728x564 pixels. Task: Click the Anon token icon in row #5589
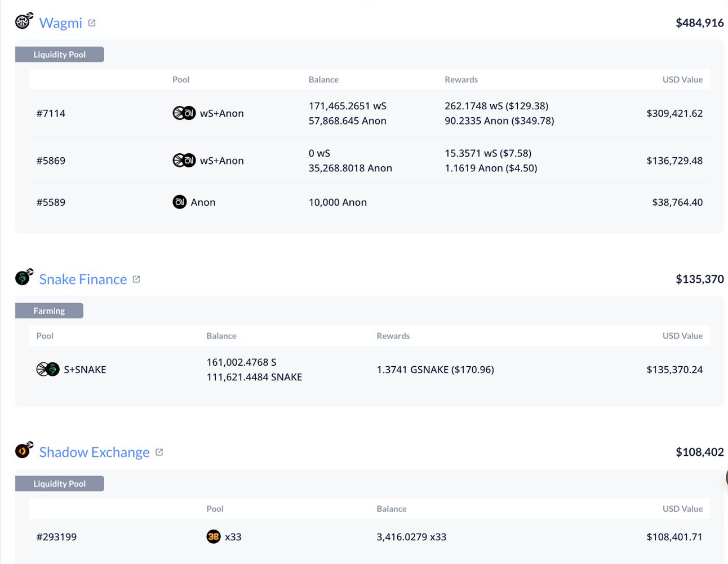coord(180,202)
